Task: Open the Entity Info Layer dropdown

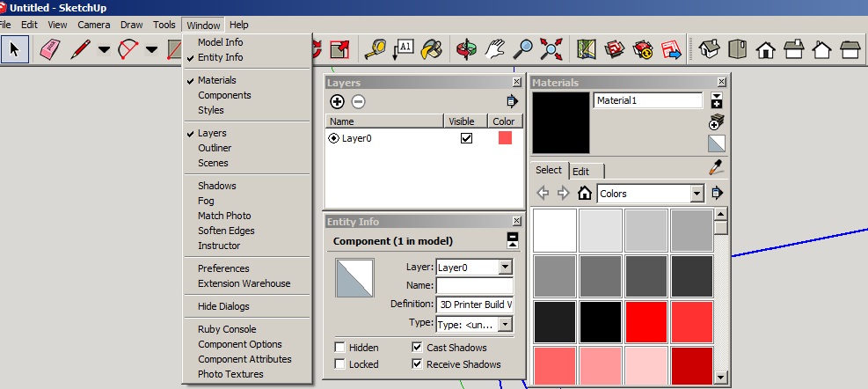Action: [506, 267]
